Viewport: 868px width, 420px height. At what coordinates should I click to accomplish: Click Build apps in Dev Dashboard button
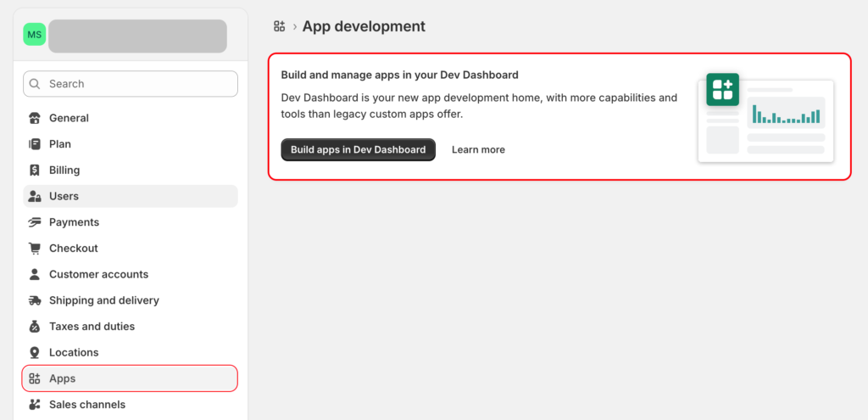tap(359, 149)
